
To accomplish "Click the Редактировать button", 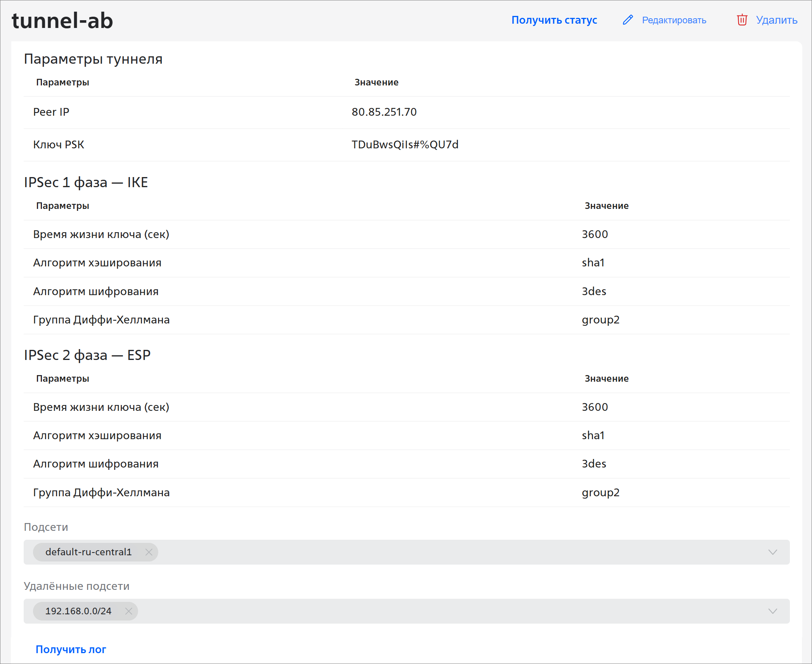I will 674,20.
